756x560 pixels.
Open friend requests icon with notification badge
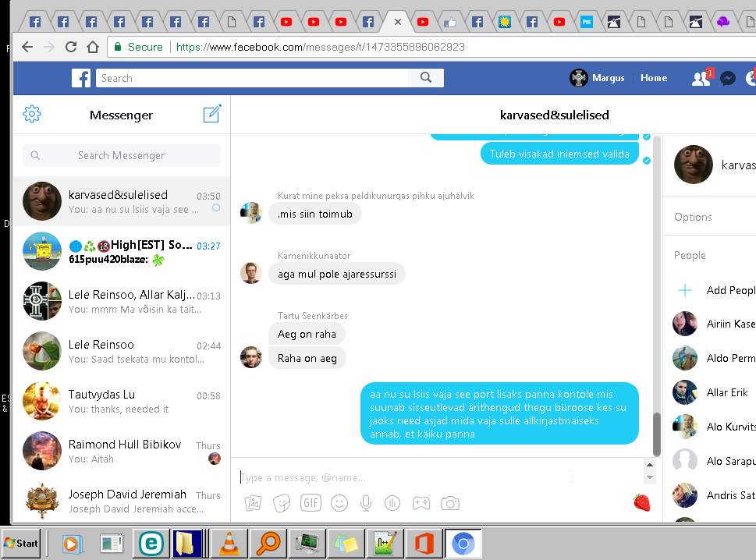click(x=701, y=78)
